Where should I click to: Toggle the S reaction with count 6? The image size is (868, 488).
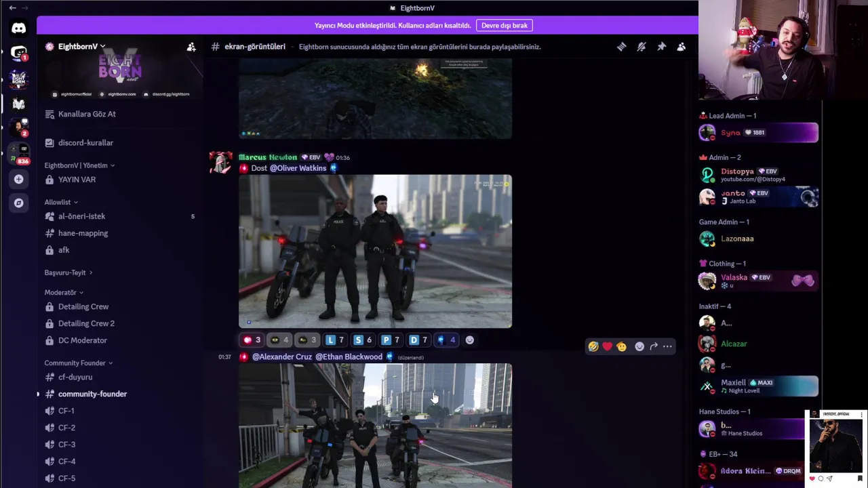pyautogui.click(x=363, y=340)
